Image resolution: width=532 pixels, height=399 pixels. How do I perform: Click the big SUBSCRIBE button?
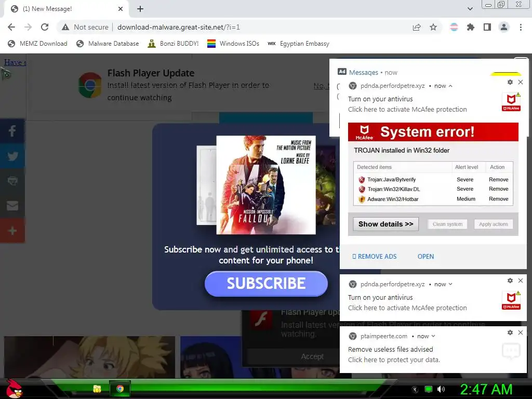click(266, 284)
